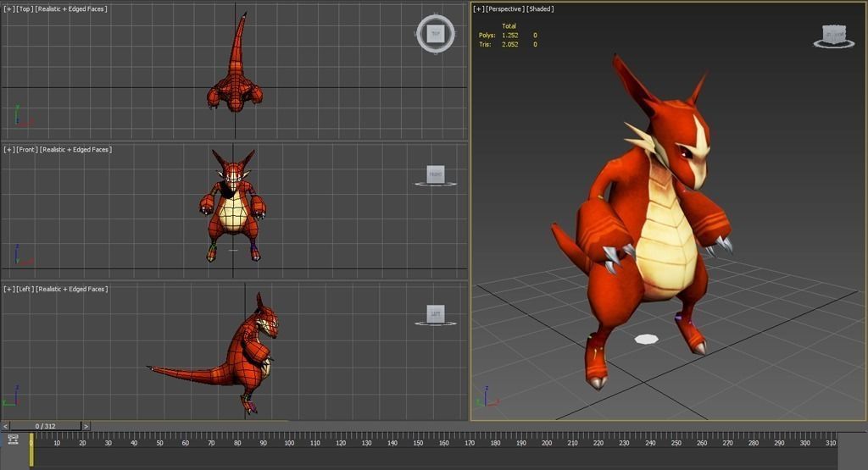Open the Top viewport's [Realistic + Edged Faces] shading menu
Image resolution: width=868 pixels, height=470 pixels.
[x=71, y=8]
